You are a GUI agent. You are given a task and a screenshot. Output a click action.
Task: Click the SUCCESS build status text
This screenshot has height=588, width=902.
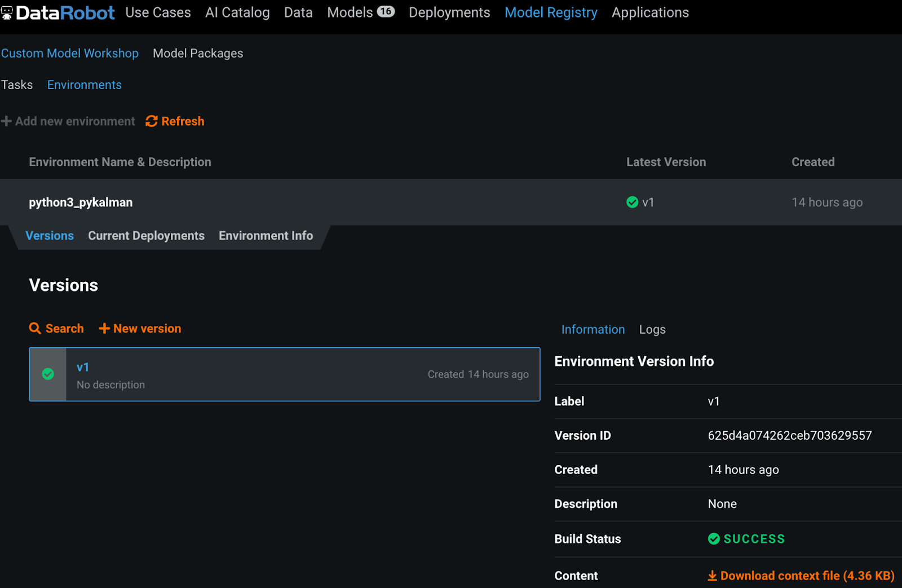754,538
